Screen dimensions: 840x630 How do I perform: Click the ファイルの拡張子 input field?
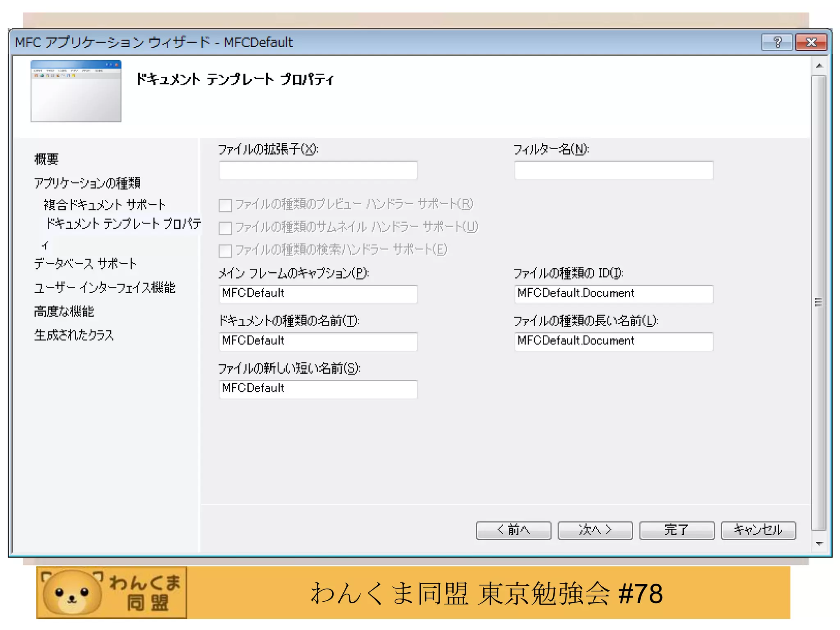318,170
